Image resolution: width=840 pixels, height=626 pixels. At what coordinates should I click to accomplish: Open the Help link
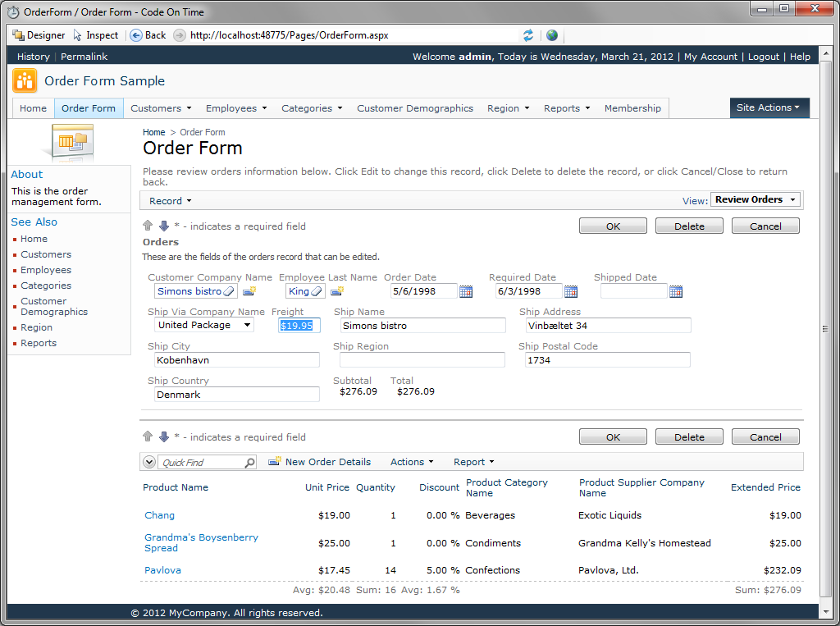pos(800,57)
